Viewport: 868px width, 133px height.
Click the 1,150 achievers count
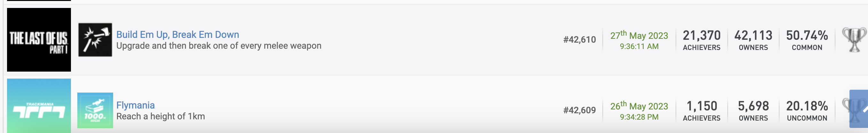click(701, 106)
